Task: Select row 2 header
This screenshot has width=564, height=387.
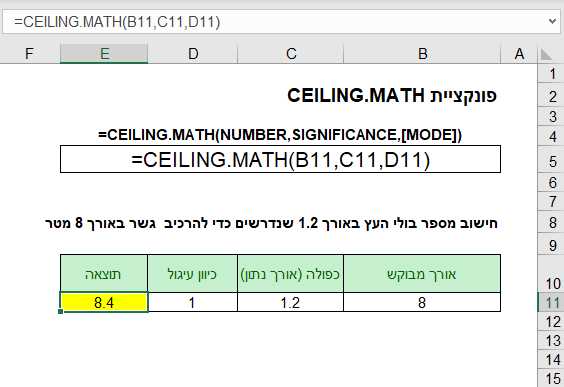Action: (552, 96)
